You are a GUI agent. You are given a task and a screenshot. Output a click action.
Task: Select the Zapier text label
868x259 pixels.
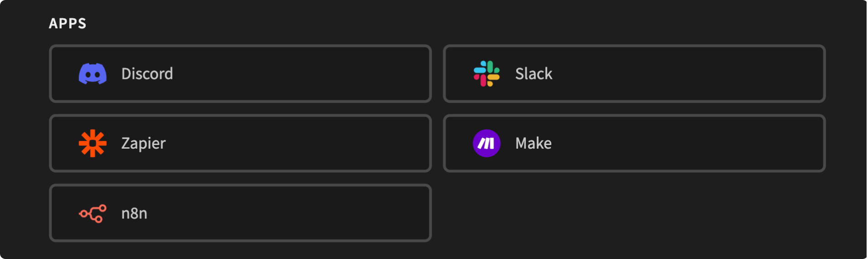click(143, 143)
